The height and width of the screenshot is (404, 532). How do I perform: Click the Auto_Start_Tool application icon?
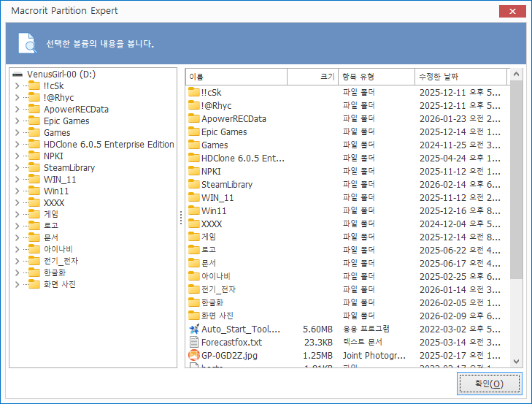pos(193,329)
